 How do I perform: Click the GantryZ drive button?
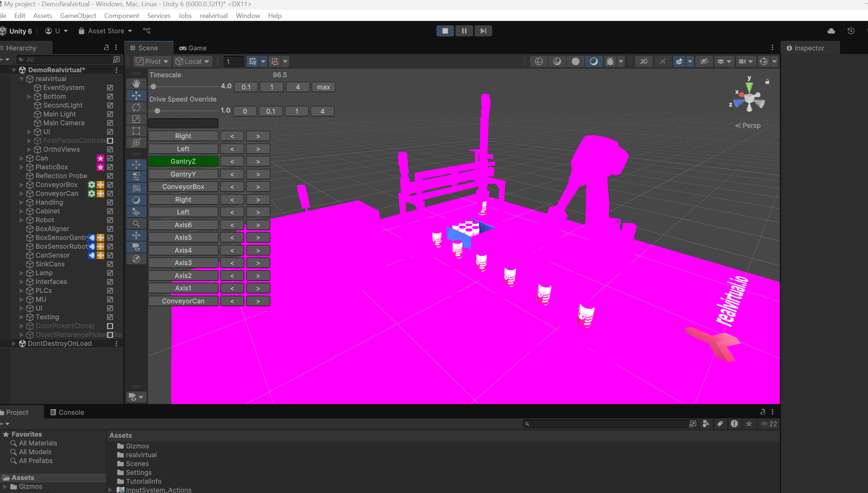pyautogui.click(x=183, y=161)
